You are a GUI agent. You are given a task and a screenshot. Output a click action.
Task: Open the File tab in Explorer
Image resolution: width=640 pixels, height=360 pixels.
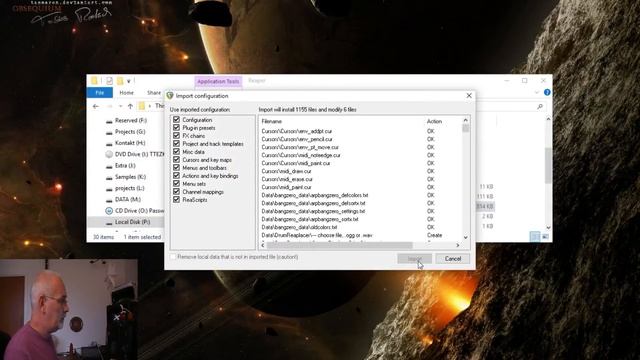pyautogui.click(x=100, y=93)
